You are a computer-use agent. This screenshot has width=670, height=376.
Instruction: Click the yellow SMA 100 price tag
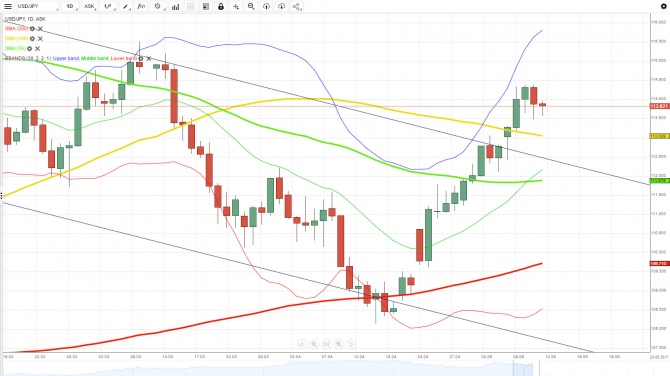[x=659, y=136]
